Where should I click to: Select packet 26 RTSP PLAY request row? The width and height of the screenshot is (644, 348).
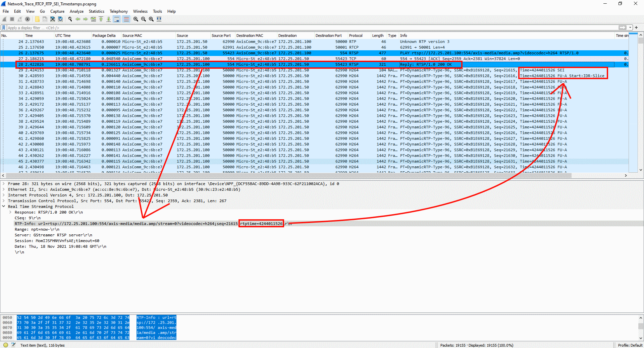[314, 53]
